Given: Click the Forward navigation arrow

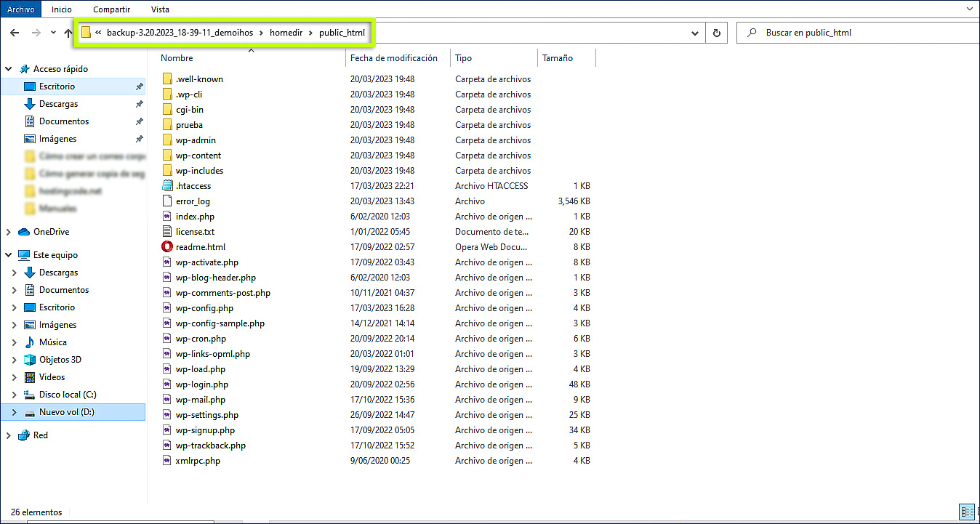Looking at the screenshot, I should 36,33.
